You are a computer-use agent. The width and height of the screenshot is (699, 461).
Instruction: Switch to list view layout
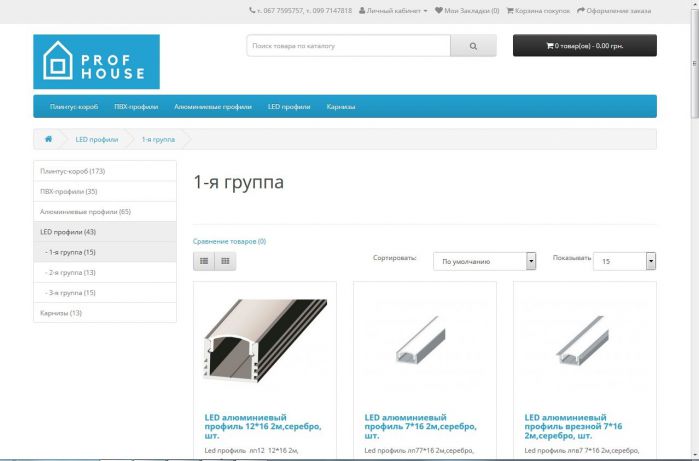pyautogui.click(x=204, y=261)
